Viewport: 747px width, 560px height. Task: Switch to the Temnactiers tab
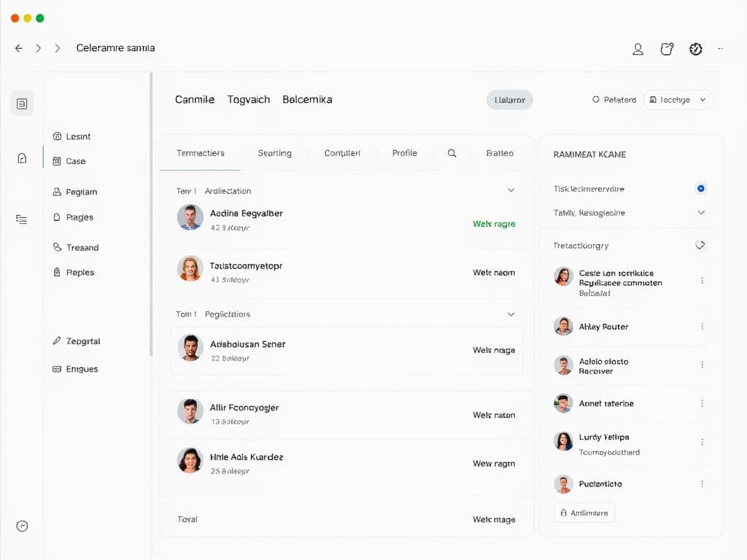point(200,153)
